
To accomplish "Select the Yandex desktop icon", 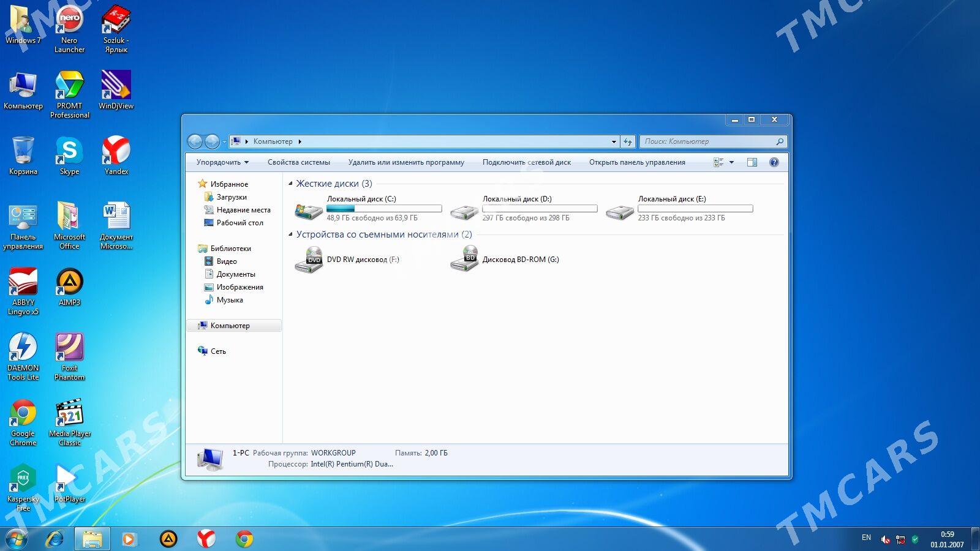I will pos(116,156).
